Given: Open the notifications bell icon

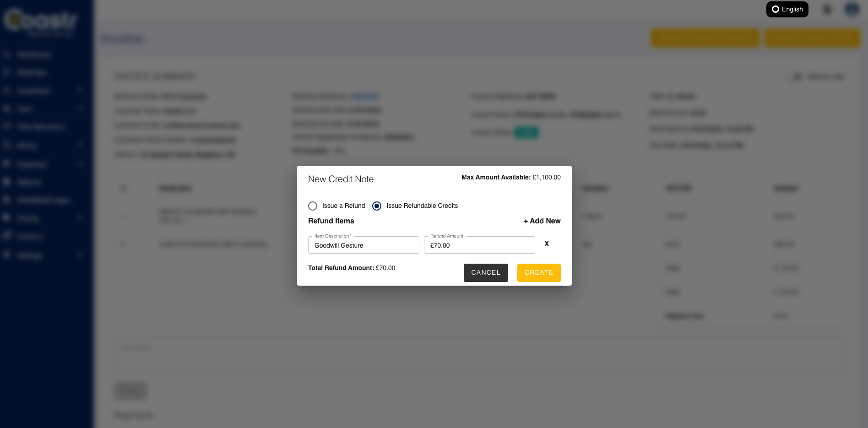Looking at the screenshot, I should pos(827,9).
